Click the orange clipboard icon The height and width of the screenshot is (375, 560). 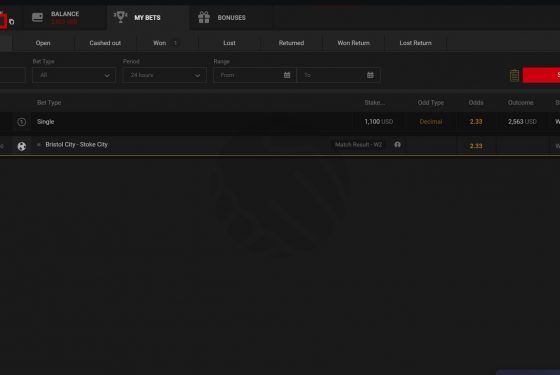point(514,75)
